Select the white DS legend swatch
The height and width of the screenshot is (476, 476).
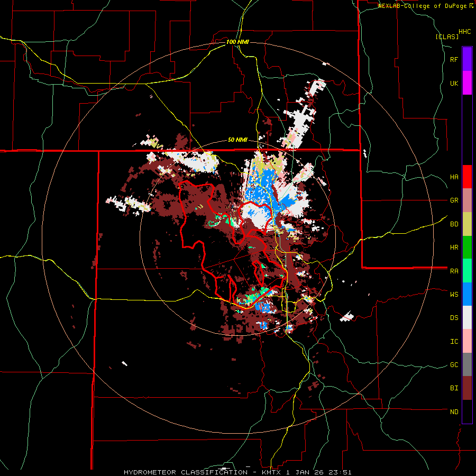pos(467,317)
